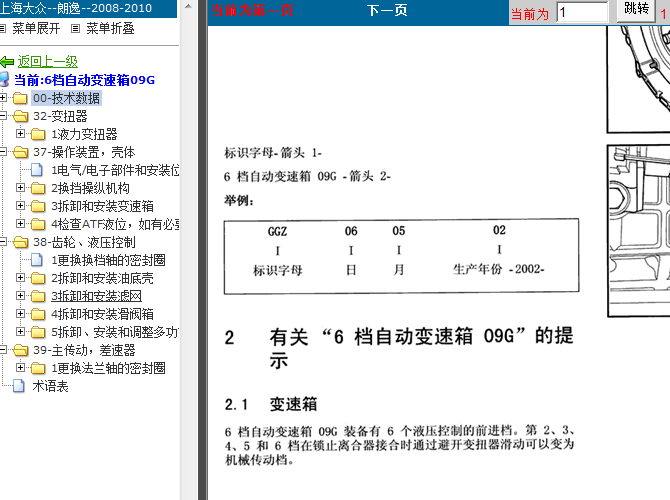This screenshot has height=500, width=670.
Task: Click the folder icon of 5拆卸、安装和调整多功
Action: [38, 332]
